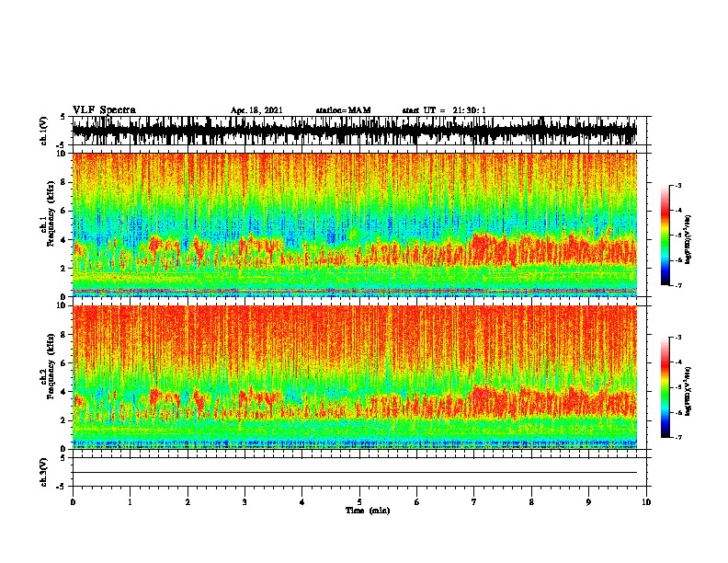This screenshot has height=563, width=728.
Task: Click the '2' tick on ch.2 frequency axis
Action: pyautogui.click(x=65, y=420)
